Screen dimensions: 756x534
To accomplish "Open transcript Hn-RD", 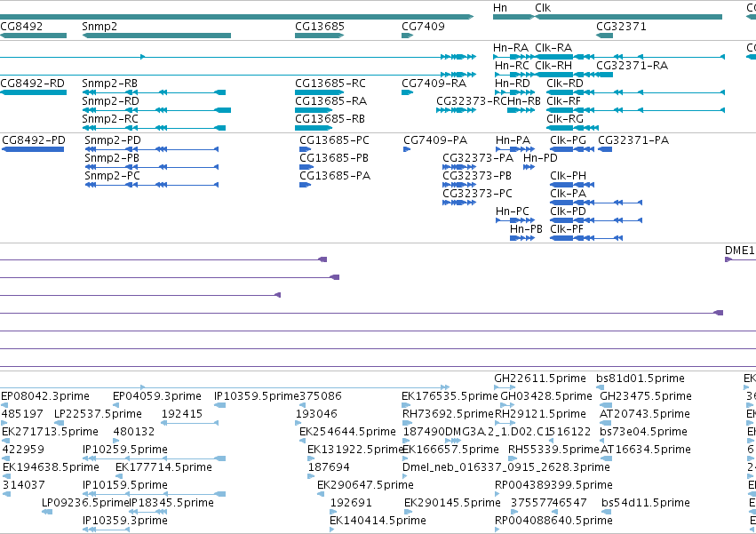I will [512, 84].
